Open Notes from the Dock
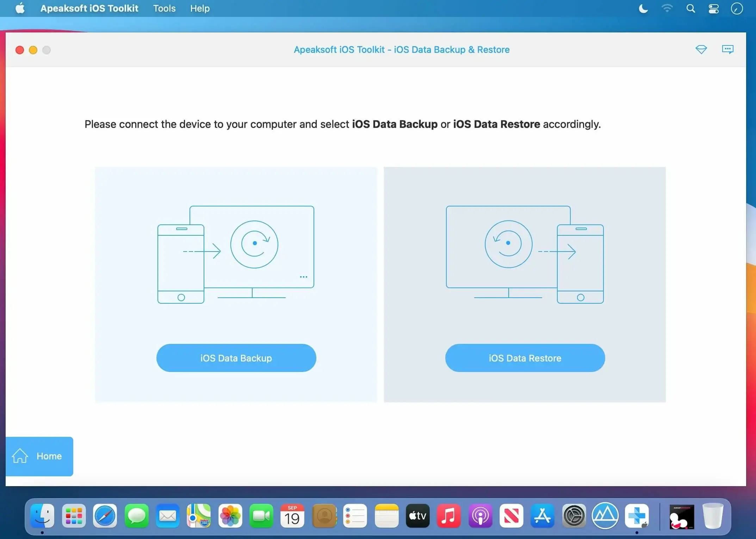The height and width of the screenshot is (539, 756). coord(386,516)
